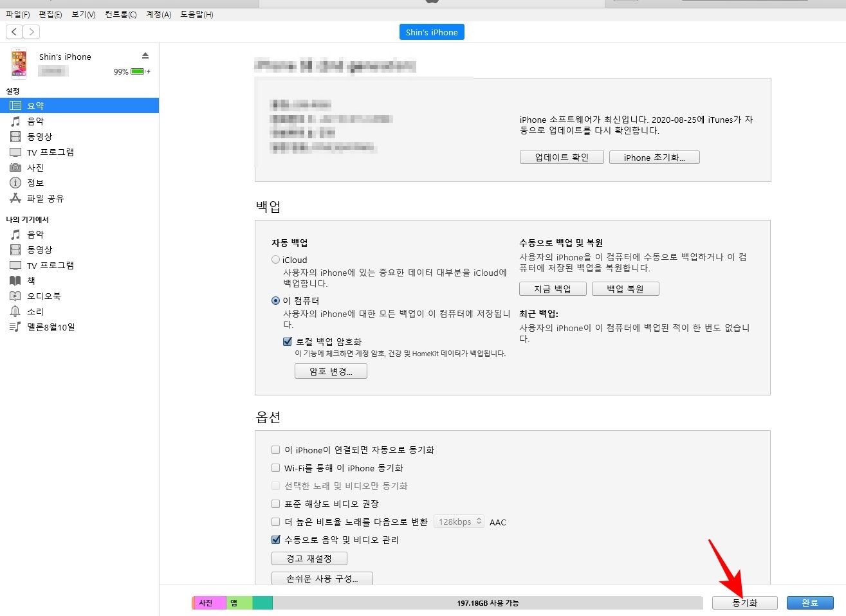Open the 사진 camera icon

15,167
